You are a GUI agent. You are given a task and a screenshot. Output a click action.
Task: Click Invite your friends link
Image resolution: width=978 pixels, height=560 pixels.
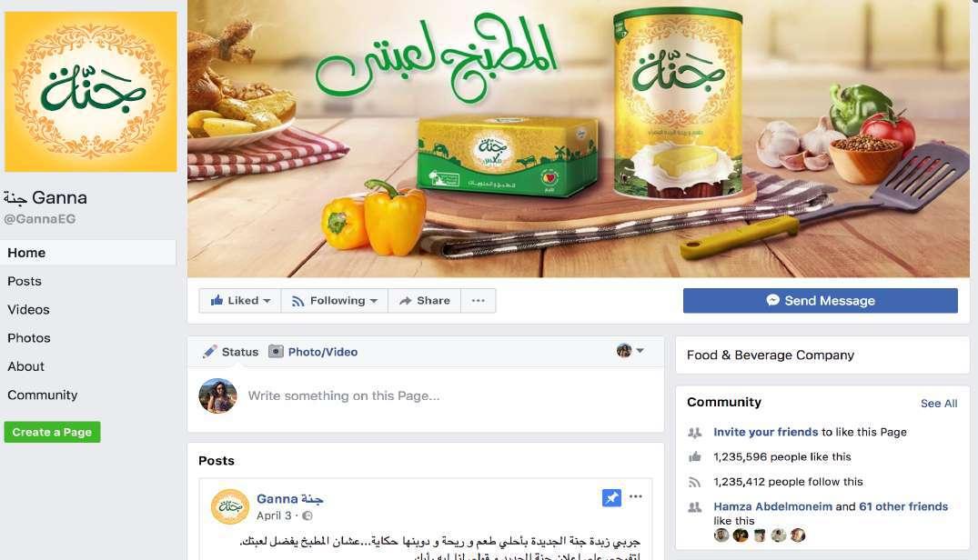tap(765, 432)
